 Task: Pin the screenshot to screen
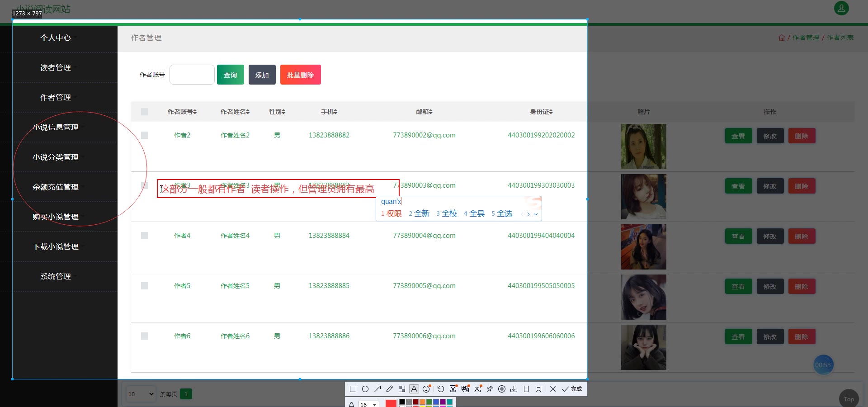pyautogui.click(x=490, y=389)
